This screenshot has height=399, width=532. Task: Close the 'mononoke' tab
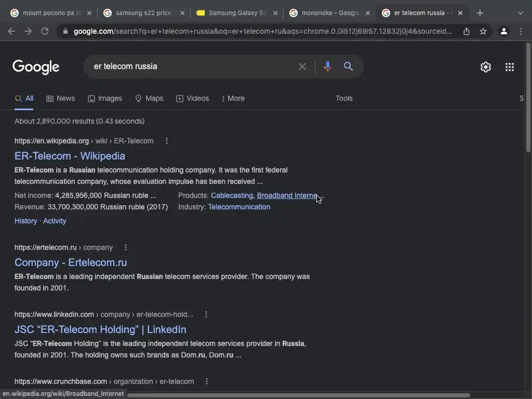point(368,13)
